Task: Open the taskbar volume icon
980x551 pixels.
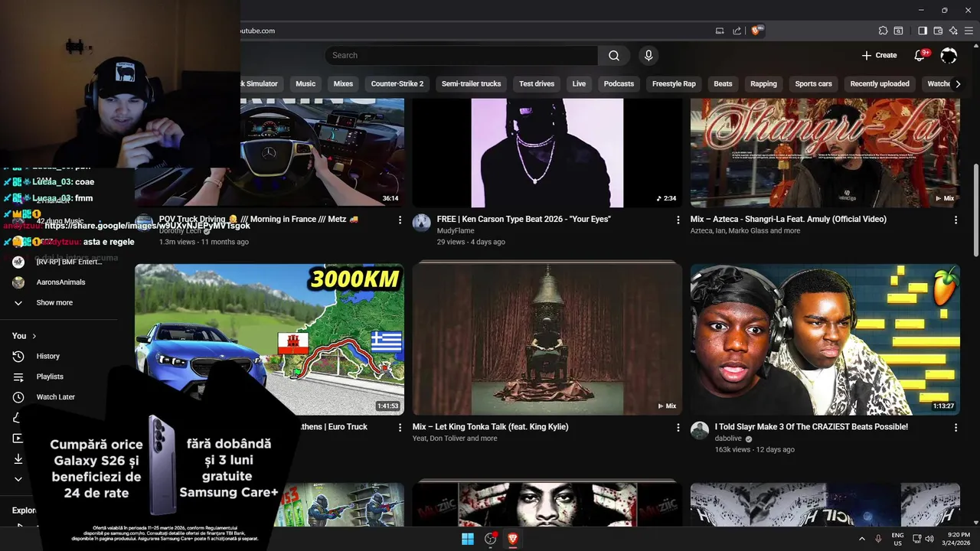Action: coord(929,539)
